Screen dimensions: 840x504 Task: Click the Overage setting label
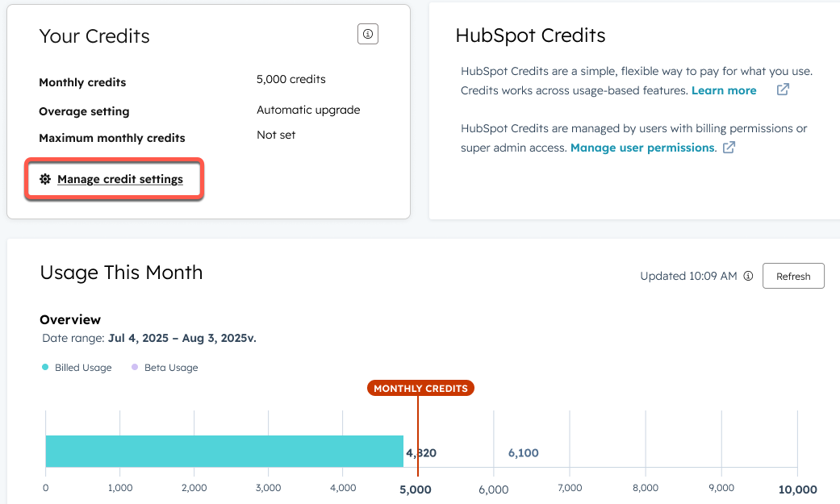pos(84,111)
